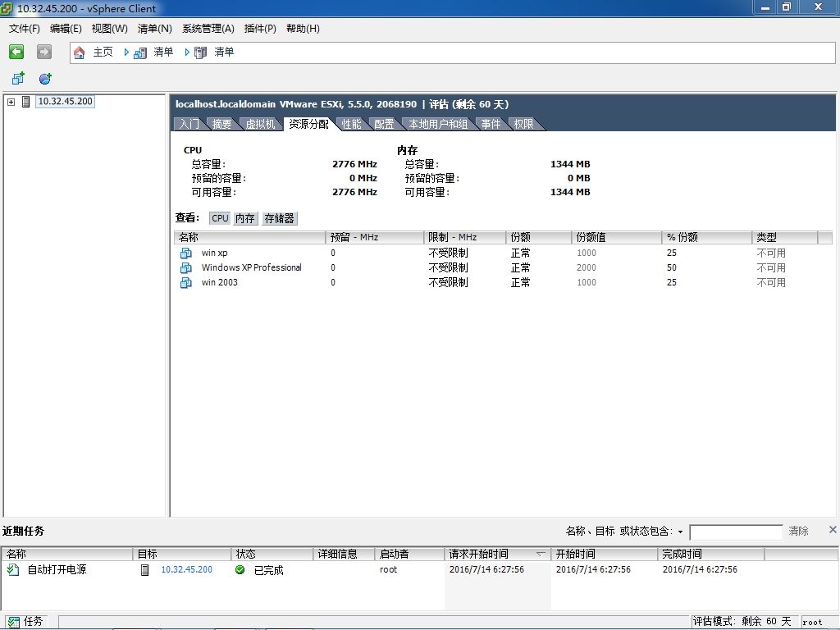840x630 pixels.
Task: Click the gray forward navigation arrow
Action: pos(44,52)
